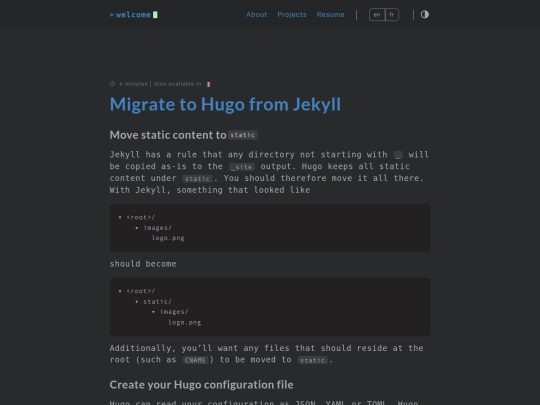Switch language to fr
This screenshot has height=405, width=540.
[x=392, y=15]
